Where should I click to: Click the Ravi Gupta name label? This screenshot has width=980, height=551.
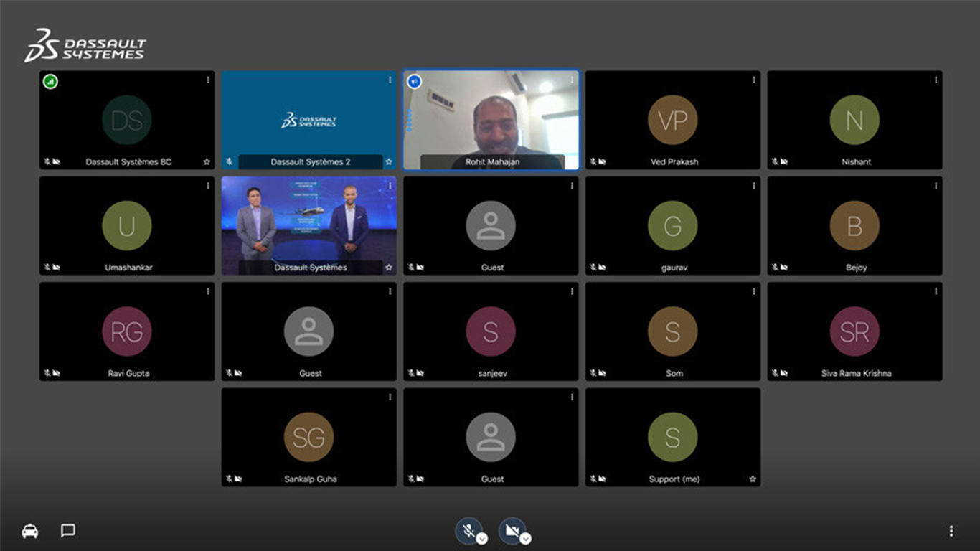pyautogui.click(x=128, y=373)
